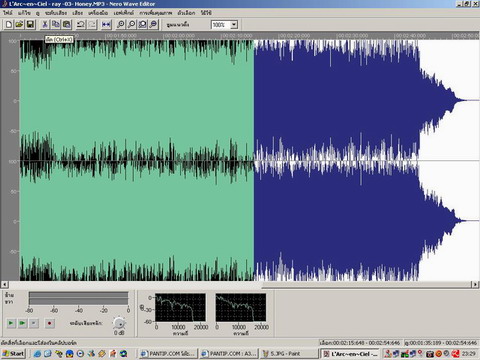The image size is (480, 360).
Task: Open an audio file from folder icon
Action: click(19, 24)
